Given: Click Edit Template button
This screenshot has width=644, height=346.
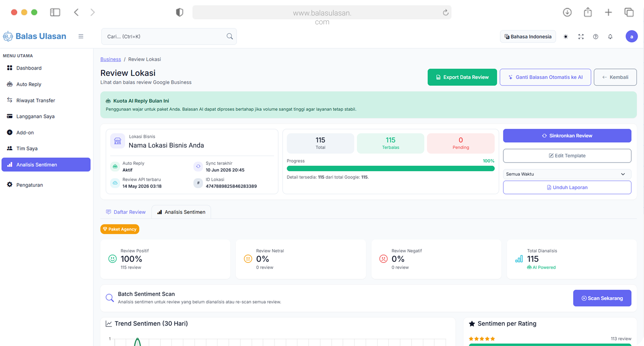Looking at the screenshot, I should (567, 156).
